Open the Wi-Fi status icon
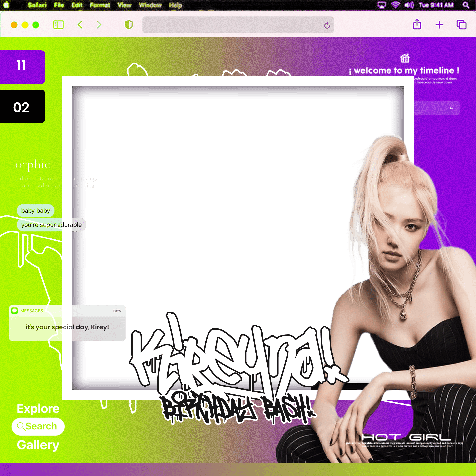The height and width of the screenshot is (476, 476). [x=395, y=5]
